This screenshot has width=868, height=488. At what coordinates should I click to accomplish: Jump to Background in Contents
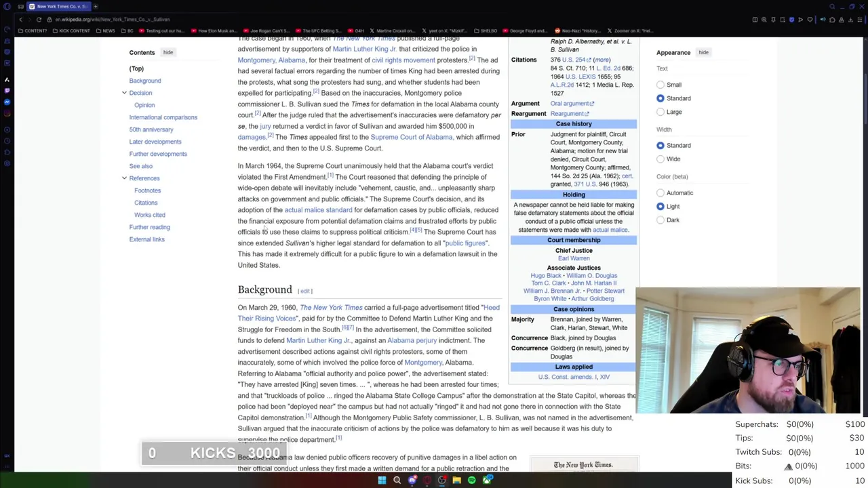tap(145, 81)
